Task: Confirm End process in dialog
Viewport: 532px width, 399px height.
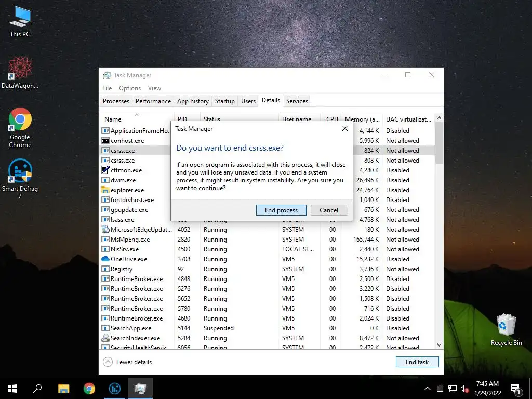Action: point(281,210)
